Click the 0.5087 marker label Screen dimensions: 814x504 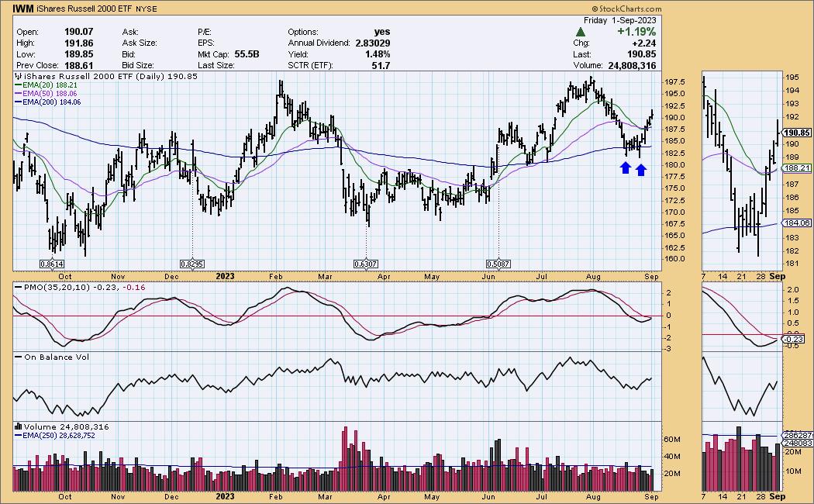click(498, 264)
